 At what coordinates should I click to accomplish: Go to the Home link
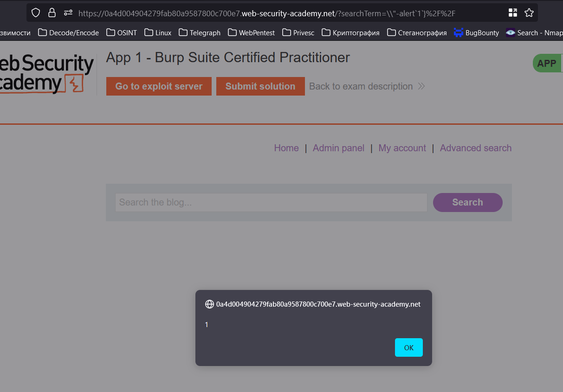click(x=286, y=148)
